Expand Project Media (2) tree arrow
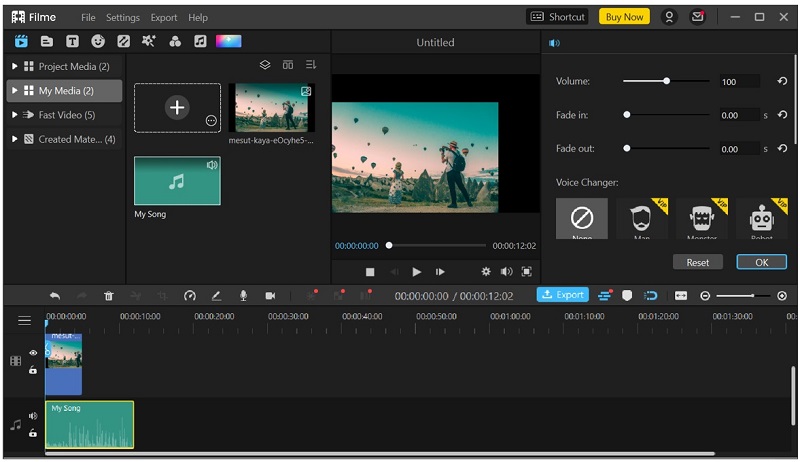This screenshot has width=800, height=462. click(x=15, y=66)
